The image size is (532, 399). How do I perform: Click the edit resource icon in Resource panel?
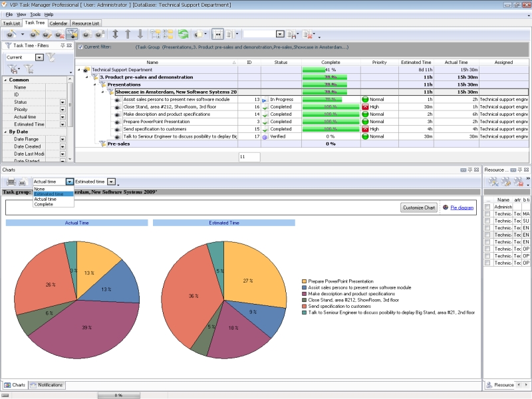click(506, 182)
